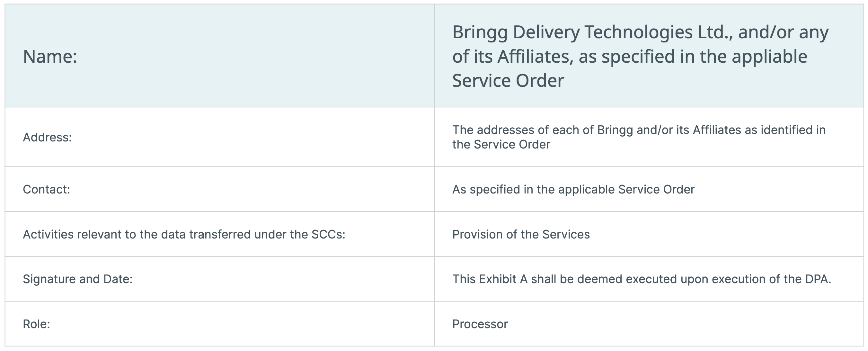Viewport: 868px width, 351px height.
Task: Click the word 'DPA.' in signature row
Action: click(817, 279)
